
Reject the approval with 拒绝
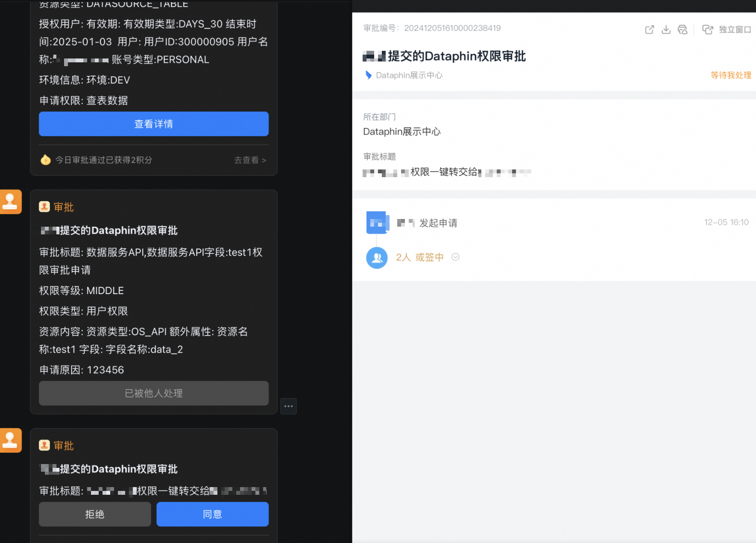point(95,514)
